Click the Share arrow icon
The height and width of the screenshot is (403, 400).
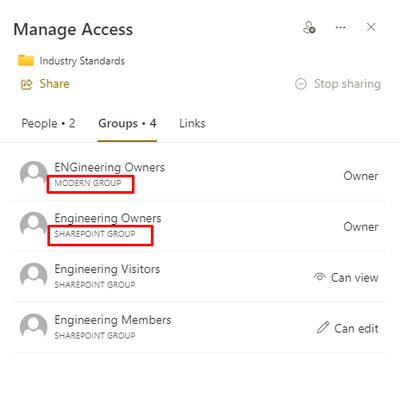point(27,84)
